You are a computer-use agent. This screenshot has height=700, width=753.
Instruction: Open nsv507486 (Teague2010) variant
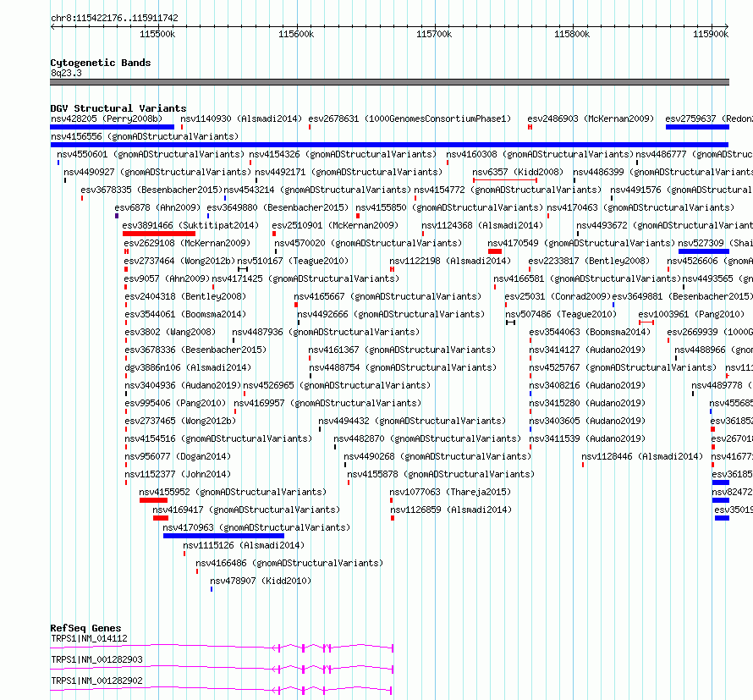pos(561,314)
